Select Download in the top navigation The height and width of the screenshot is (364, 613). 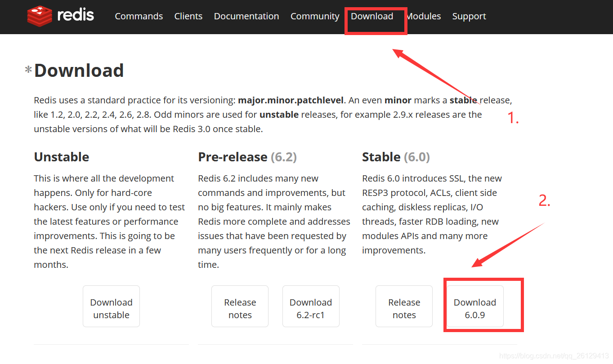pos(372,16)
